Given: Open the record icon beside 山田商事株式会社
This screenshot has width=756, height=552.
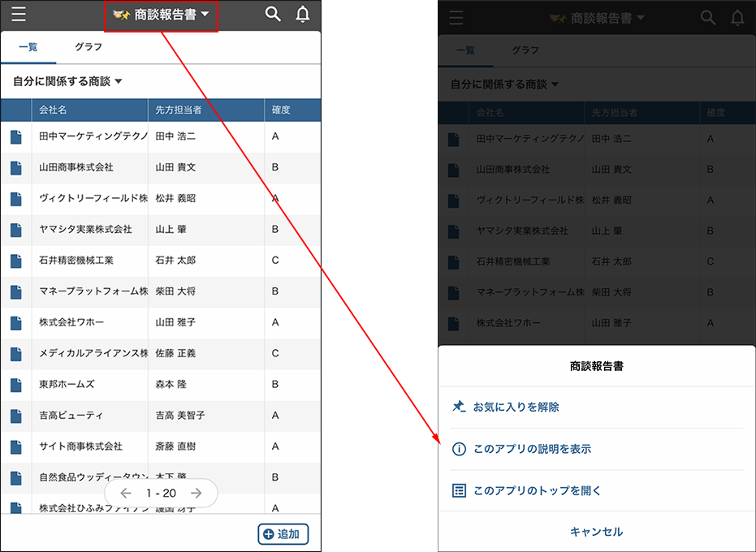Looking at the screenshot, I should 16,169.
